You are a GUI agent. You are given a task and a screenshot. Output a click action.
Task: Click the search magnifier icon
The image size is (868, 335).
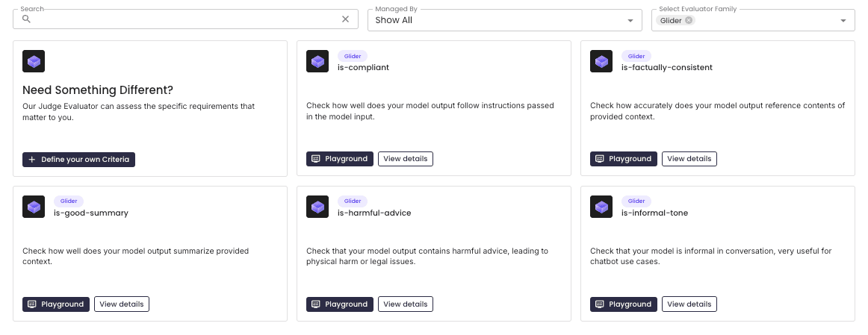(26, 19)
